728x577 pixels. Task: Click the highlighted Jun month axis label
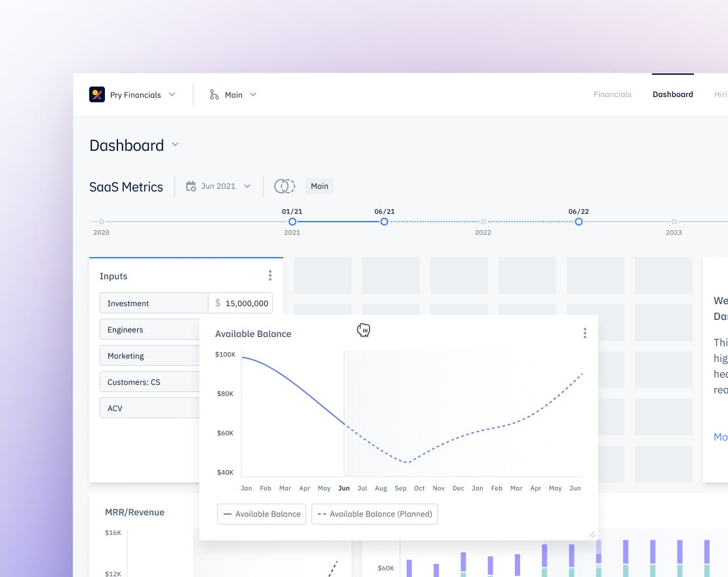click(x=344, y=488)
